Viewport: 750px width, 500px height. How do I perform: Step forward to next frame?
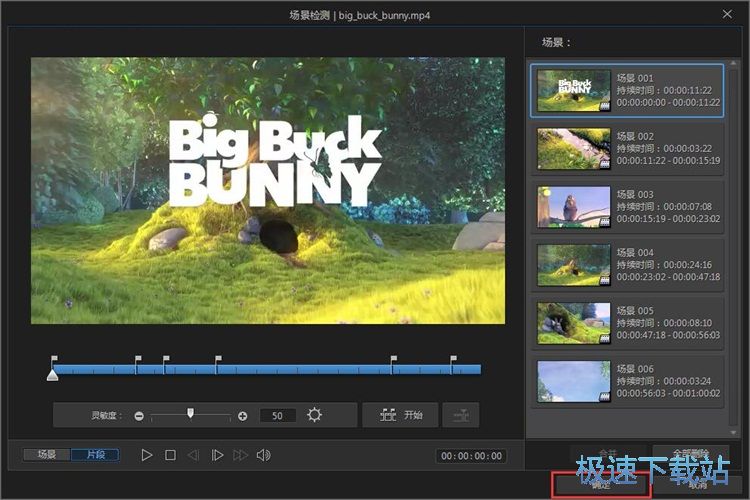pyautogui.click(x=217, y=455)
